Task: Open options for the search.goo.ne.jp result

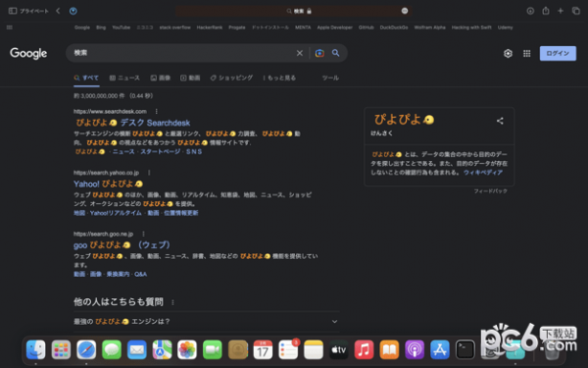Action: click(x=143, y=234)
